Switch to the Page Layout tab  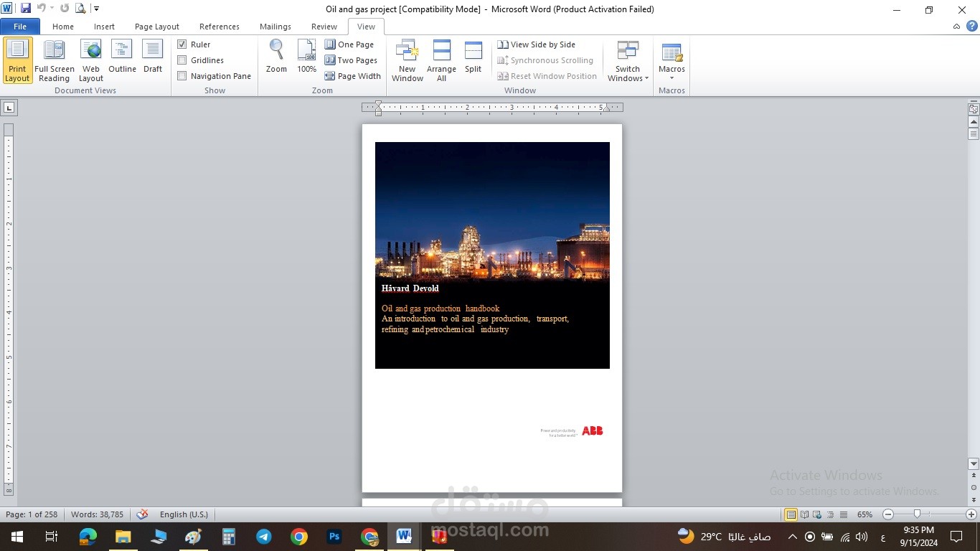tap(157, 27)
